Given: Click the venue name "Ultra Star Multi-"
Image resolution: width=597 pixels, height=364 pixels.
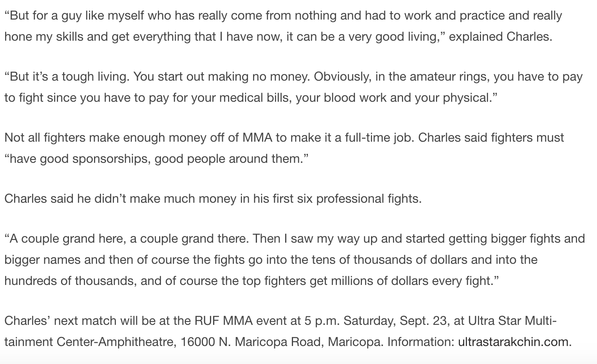Looking at the screenshot, I should point(512,321).
